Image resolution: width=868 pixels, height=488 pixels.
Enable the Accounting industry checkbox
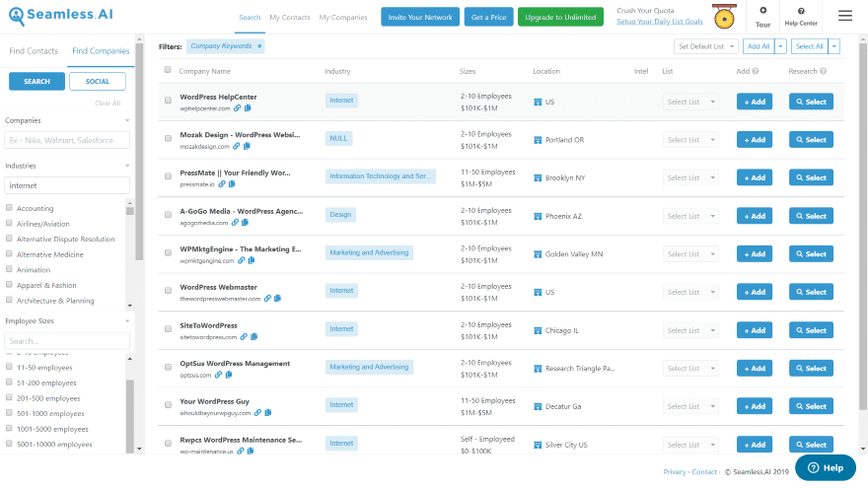click(x=9, y=208)
